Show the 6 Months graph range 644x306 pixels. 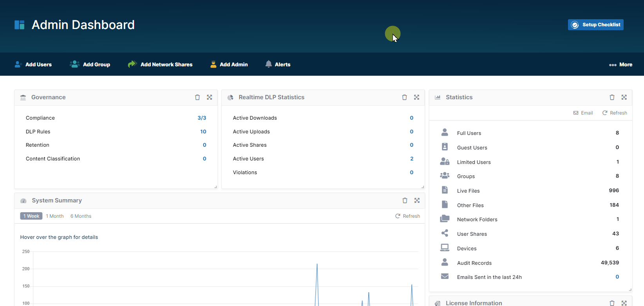tap(81, 216)
